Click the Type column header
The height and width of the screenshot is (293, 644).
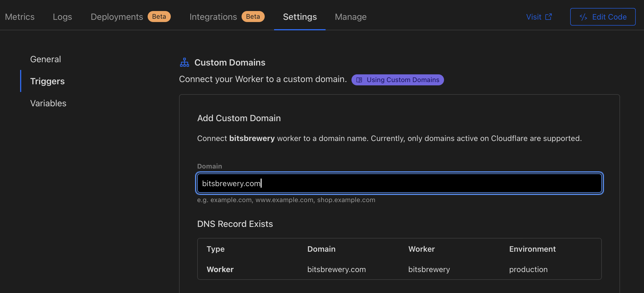216,249
